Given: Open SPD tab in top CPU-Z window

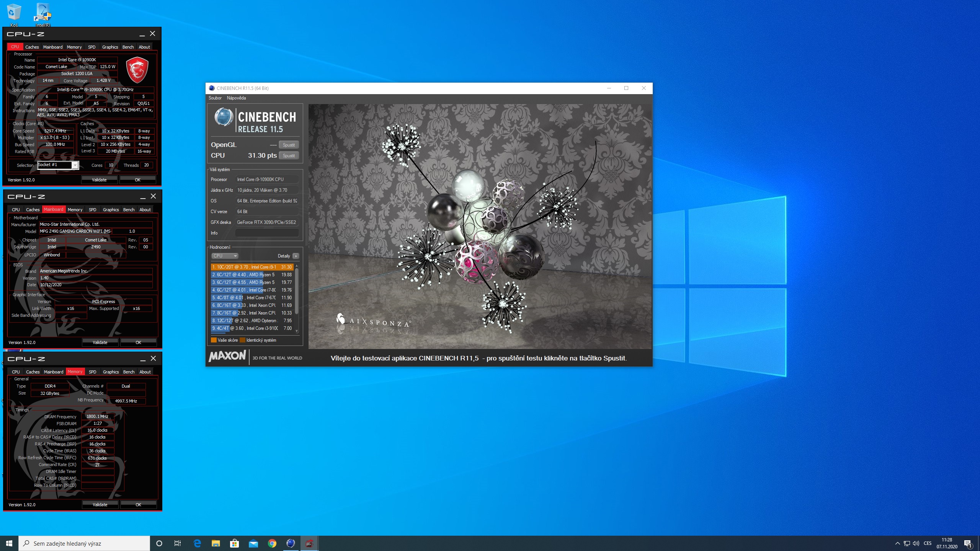Looking at the screenshot, I should tap(92, 47).
